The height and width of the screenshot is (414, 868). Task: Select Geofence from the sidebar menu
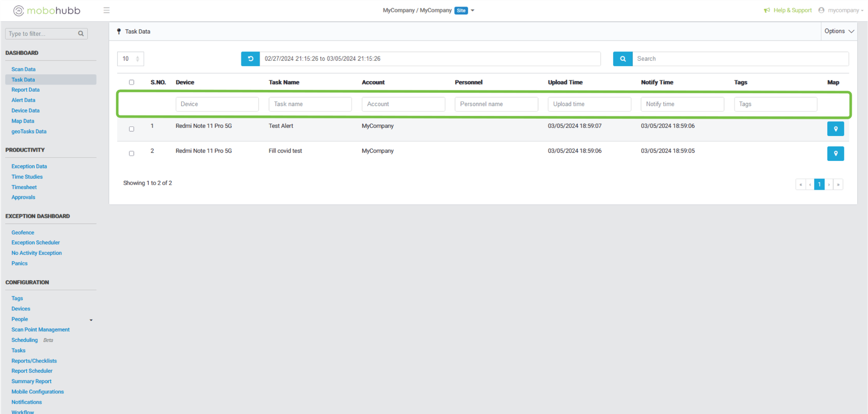pos(23,232)
